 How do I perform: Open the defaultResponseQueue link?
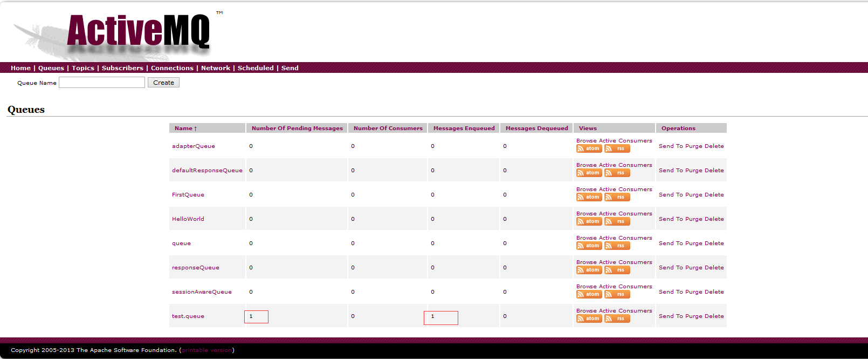(207, 171)
